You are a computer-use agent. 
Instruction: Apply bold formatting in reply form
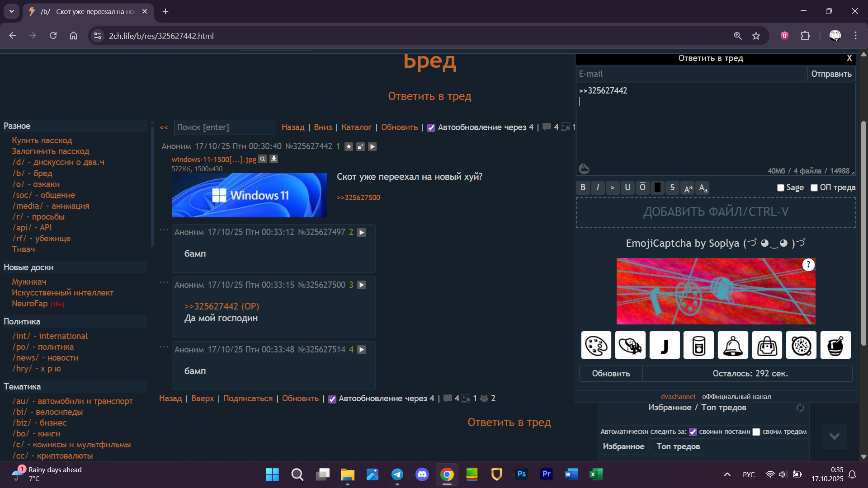click(583, 188)
